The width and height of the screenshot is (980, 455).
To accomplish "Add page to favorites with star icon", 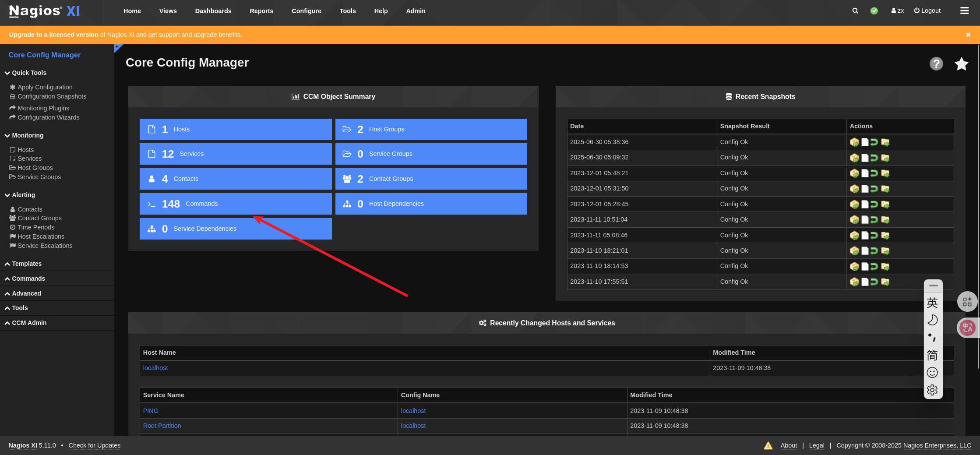I will click(x=961, y=64).
